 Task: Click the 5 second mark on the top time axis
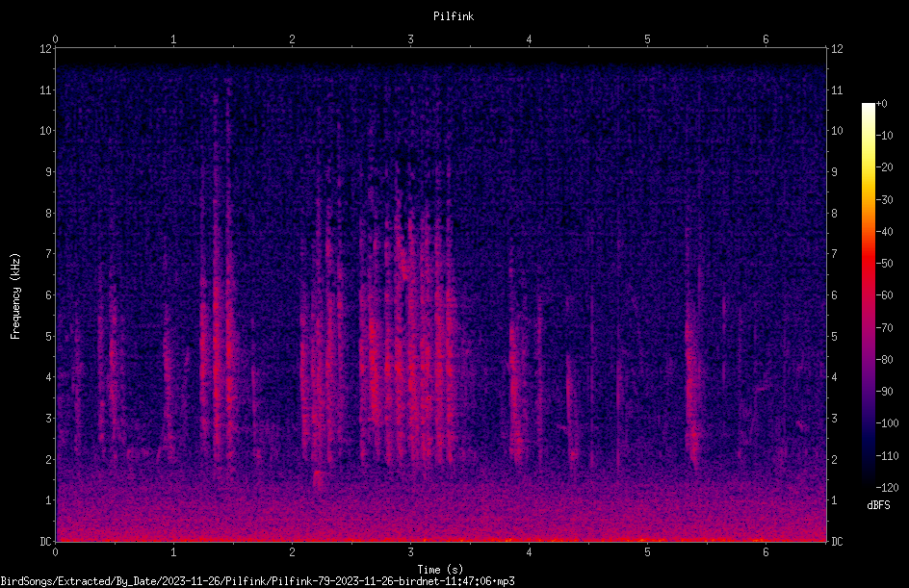(647, 39)
